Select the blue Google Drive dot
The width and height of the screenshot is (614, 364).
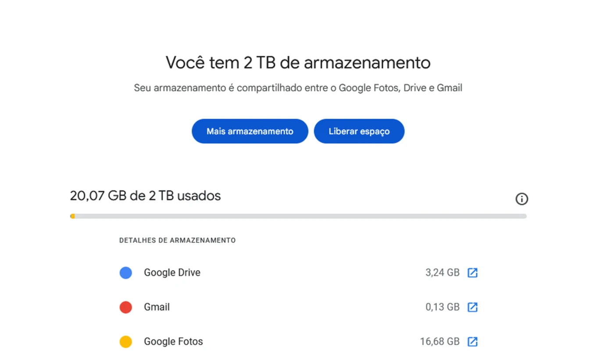click(126, 273)
